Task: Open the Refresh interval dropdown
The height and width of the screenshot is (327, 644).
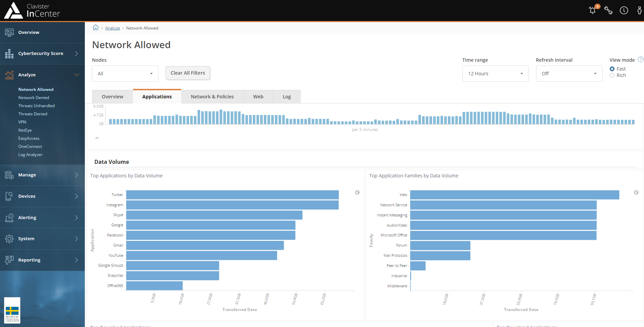Action: click(569, 74)
